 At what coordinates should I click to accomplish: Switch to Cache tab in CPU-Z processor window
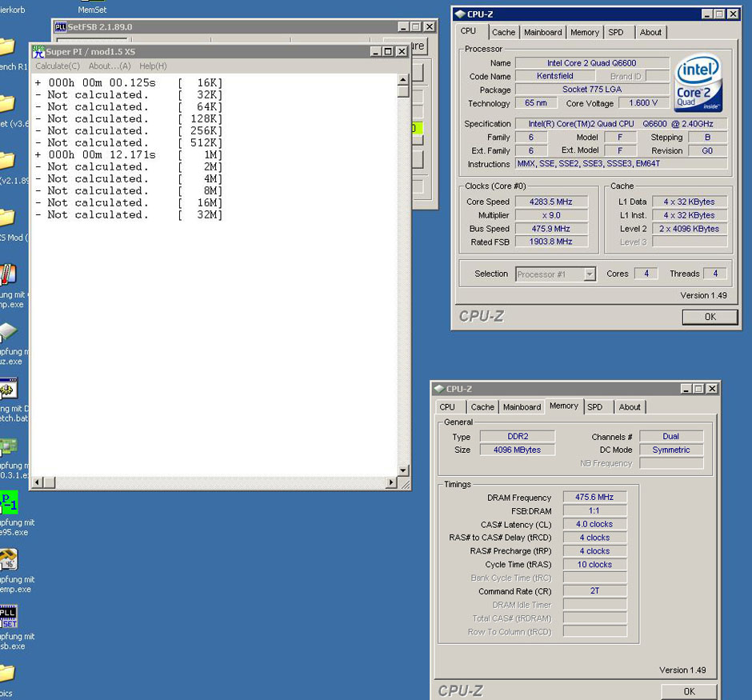pos(503,33)
